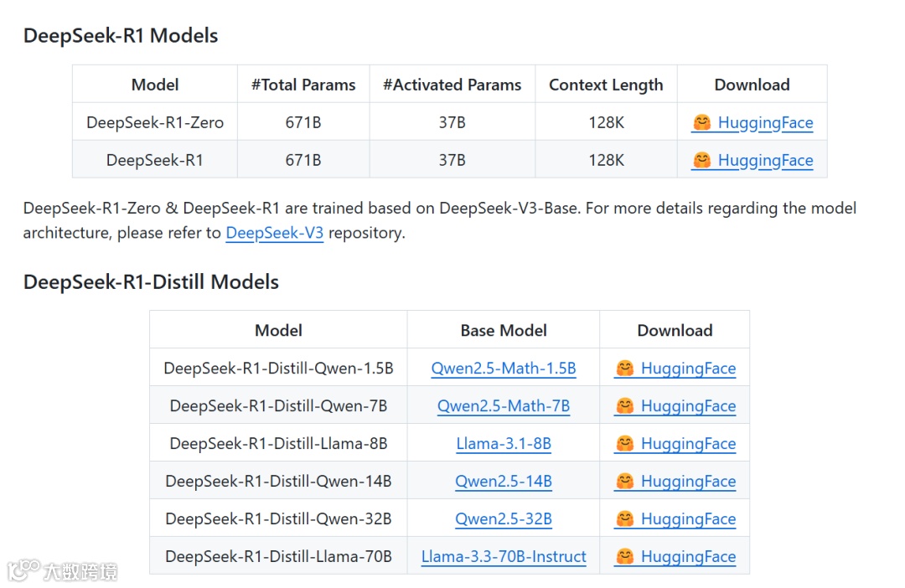Select the 'Download' header in the R1 Models table
905x588 pixels.
pos(752,85)
